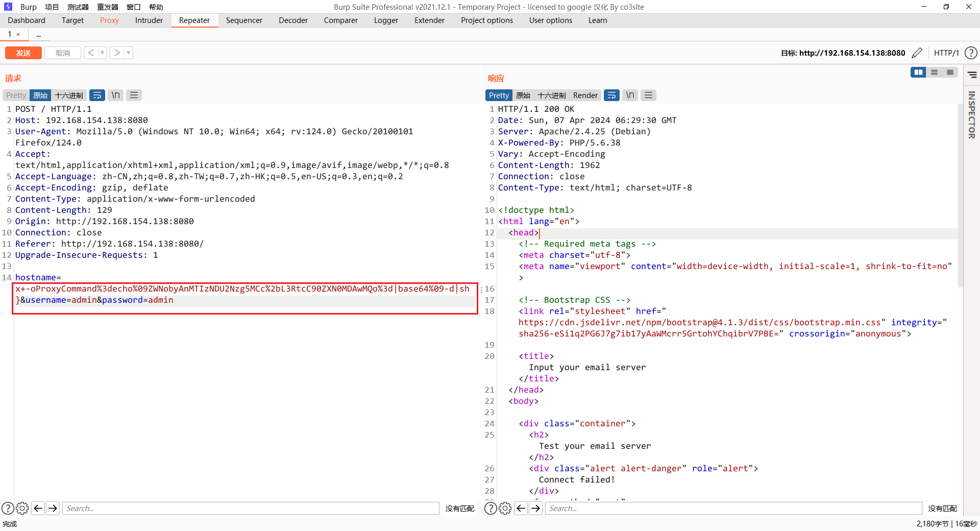Image resolution: width=980 pixels, height=531 pixels.
Task: Select 原始 raw view in response panel
Action: point(523,95)
